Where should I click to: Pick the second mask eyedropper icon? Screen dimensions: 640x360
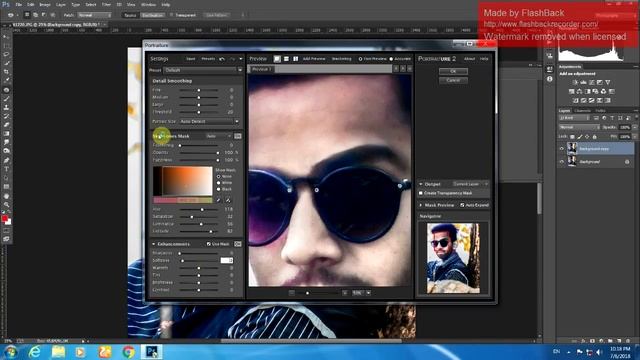click(228, 200)
